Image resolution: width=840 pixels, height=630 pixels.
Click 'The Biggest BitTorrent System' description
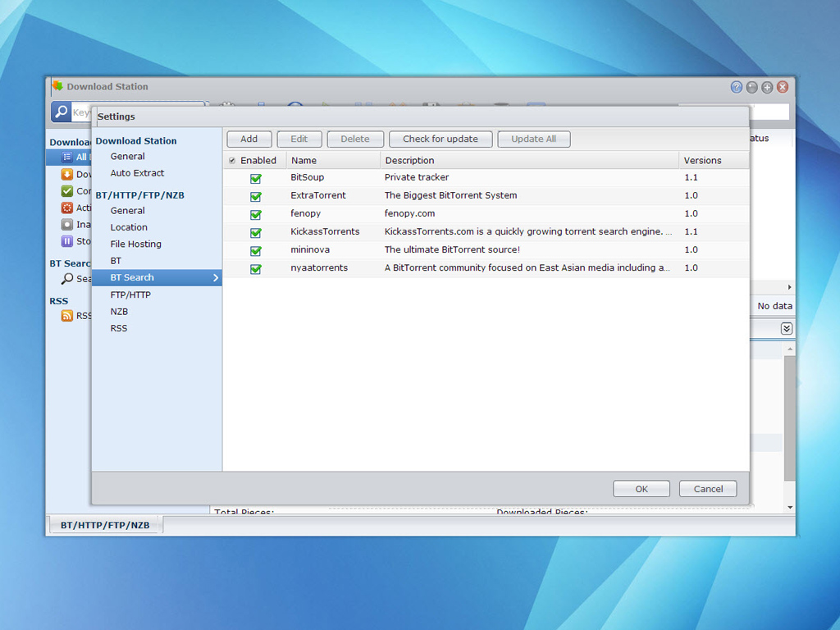[450, 195]
